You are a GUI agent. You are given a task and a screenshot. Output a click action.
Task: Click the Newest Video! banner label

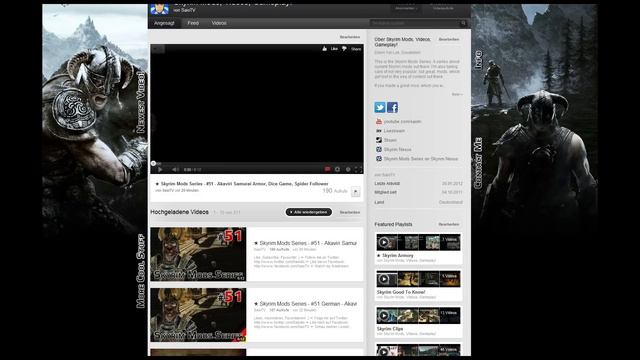pos(141,102)
